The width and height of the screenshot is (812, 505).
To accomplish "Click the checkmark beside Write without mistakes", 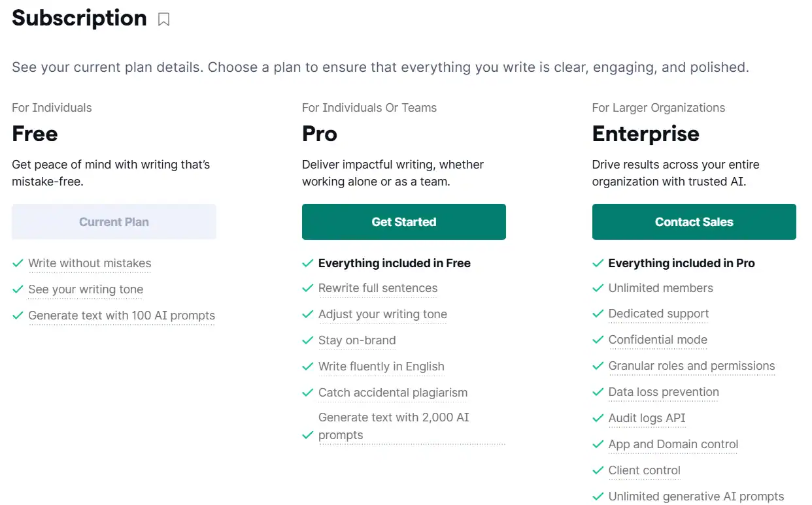I will [18, 263].
